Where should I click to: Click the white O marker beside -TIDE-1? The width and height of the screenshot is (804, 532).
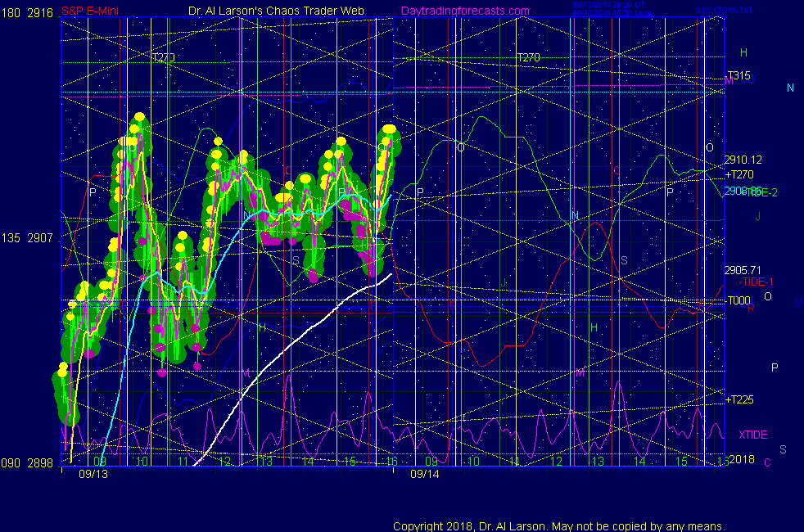(768, 297)
